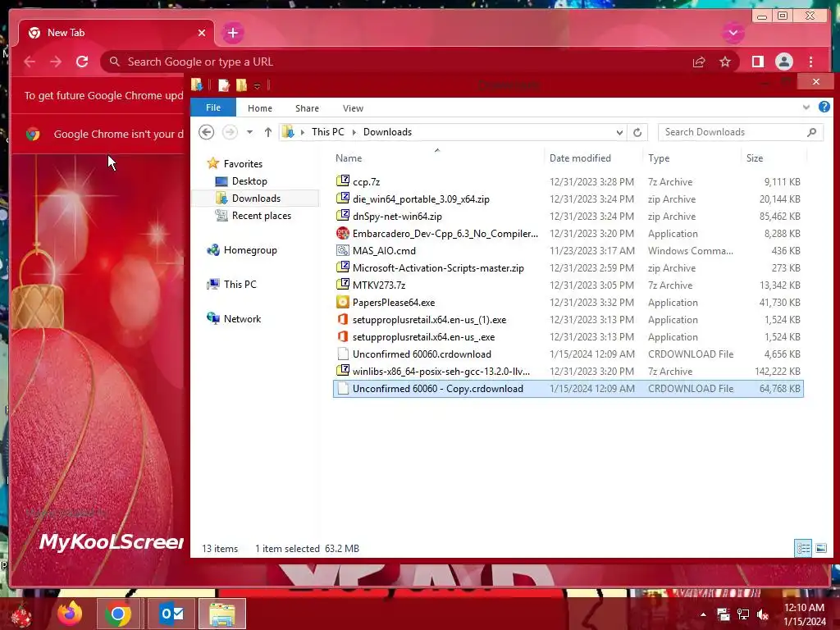840x630 pixels.
Task: Select PapersPlease64.exe file icon
Action: pyautogui.click(x=343, y=302)
